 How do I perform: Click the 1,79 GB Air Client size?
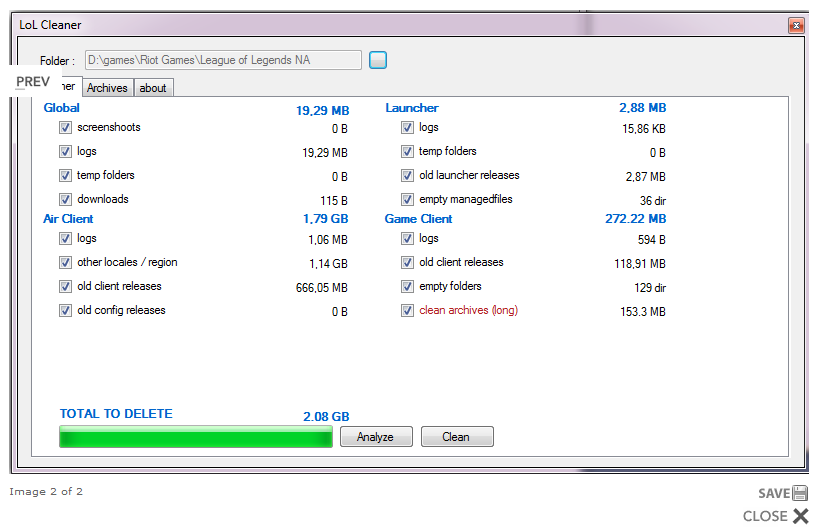[x=325, y=219]
